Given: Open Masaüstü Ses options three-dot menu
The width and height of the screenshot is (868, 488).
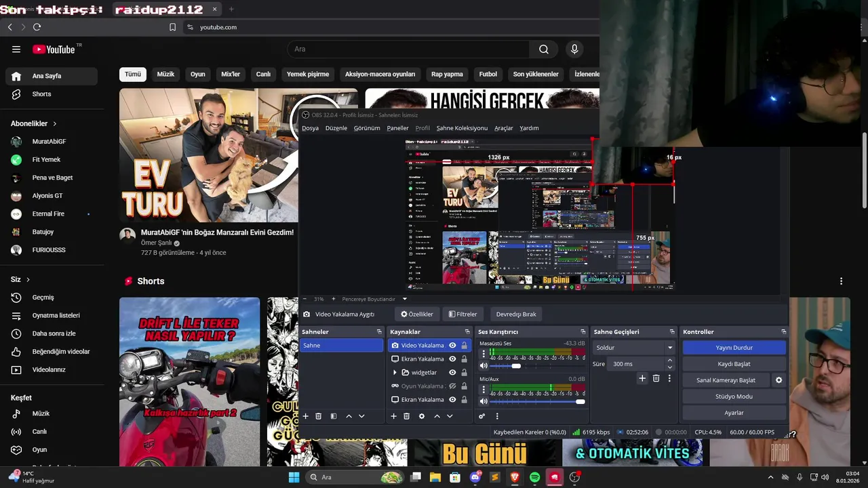Looking at the screenshot, I should point(484,353).
